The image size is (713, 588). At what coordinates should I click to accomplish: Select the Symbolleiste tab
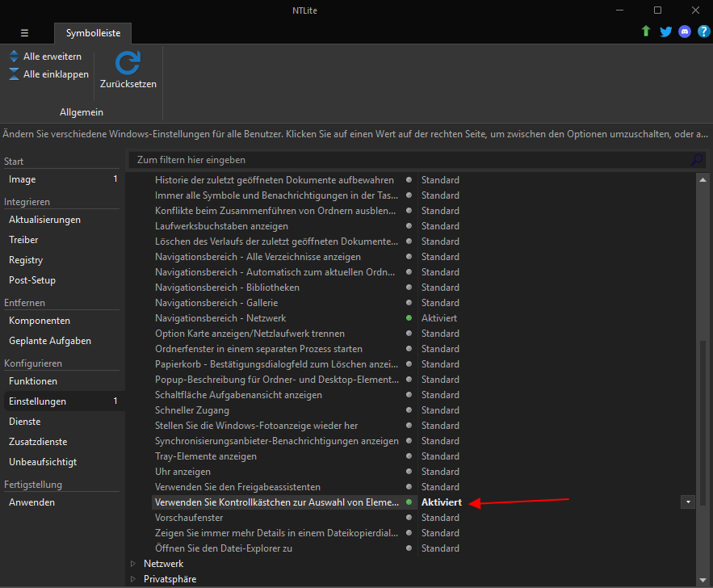tap(93, 33)
